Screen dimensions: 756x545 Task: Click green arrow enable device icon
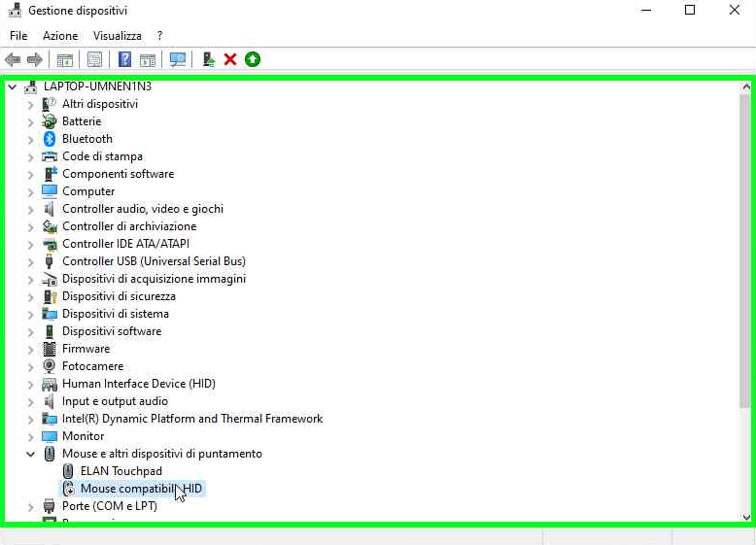[x=253, y=60]
